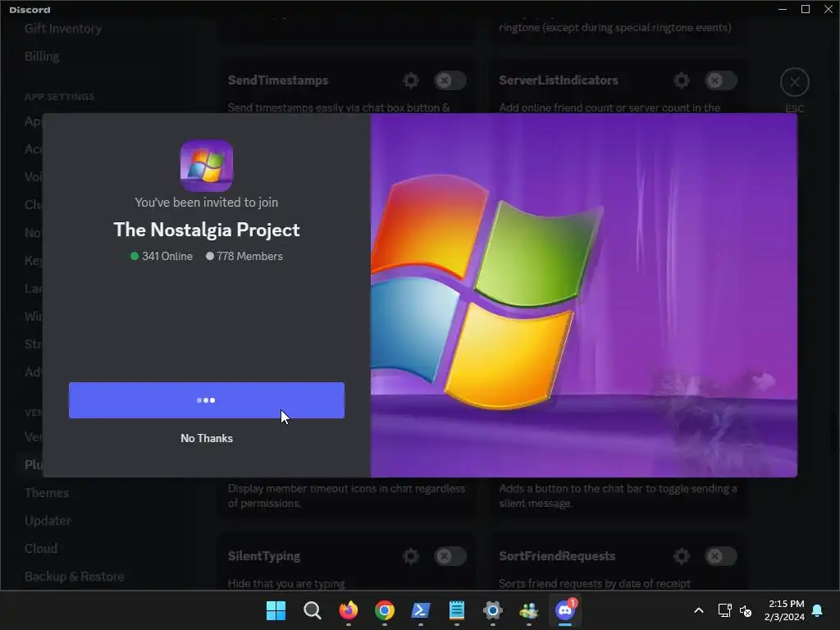Open the gear app in the taskbar
Screen dimensions: 840x630
(493, 610)
